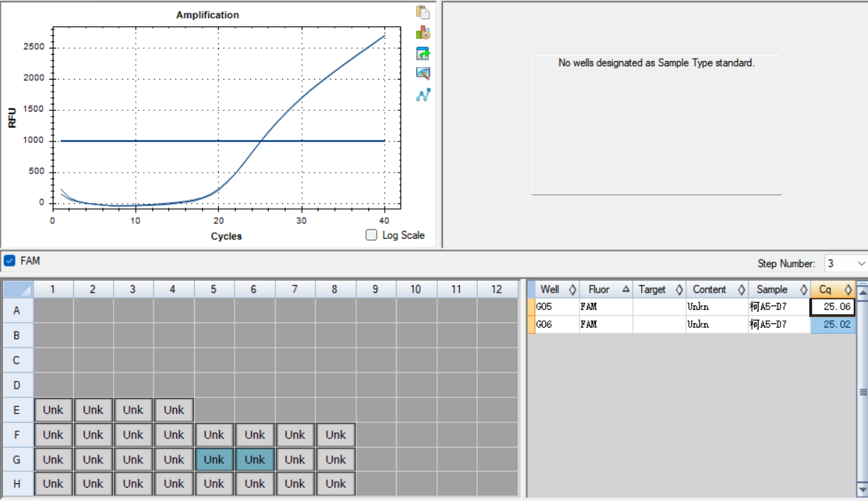
Task: Select plate row E header
Action: click(x=18, y=410)
